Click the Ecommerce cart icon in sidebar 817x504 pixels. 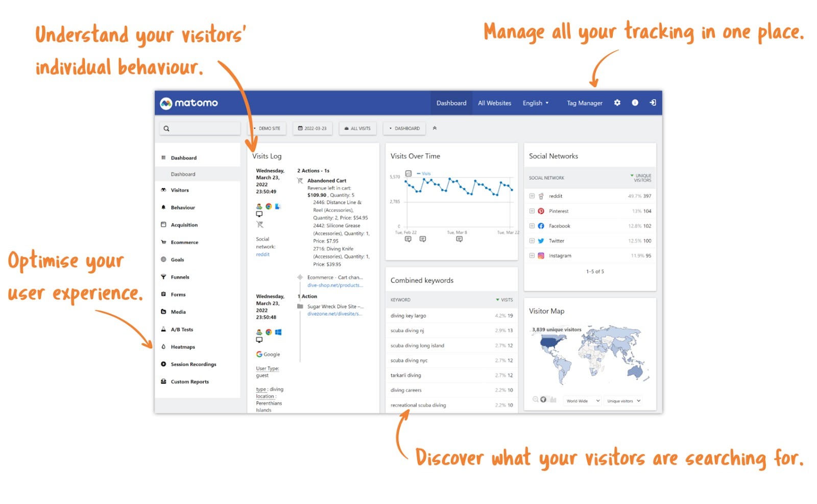[x=163, y=242]
